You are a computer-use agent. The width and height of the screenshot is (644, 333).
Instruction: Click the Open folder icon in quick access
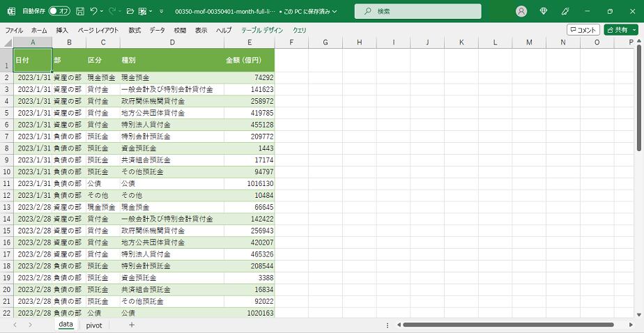pos(130,11)
